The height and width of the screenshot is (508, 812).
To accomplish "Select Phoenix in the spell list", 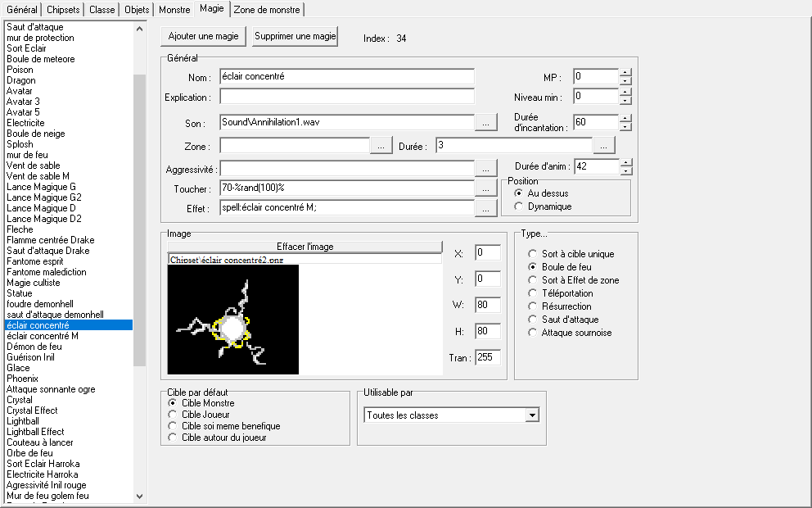I will [x=22, y=379].
